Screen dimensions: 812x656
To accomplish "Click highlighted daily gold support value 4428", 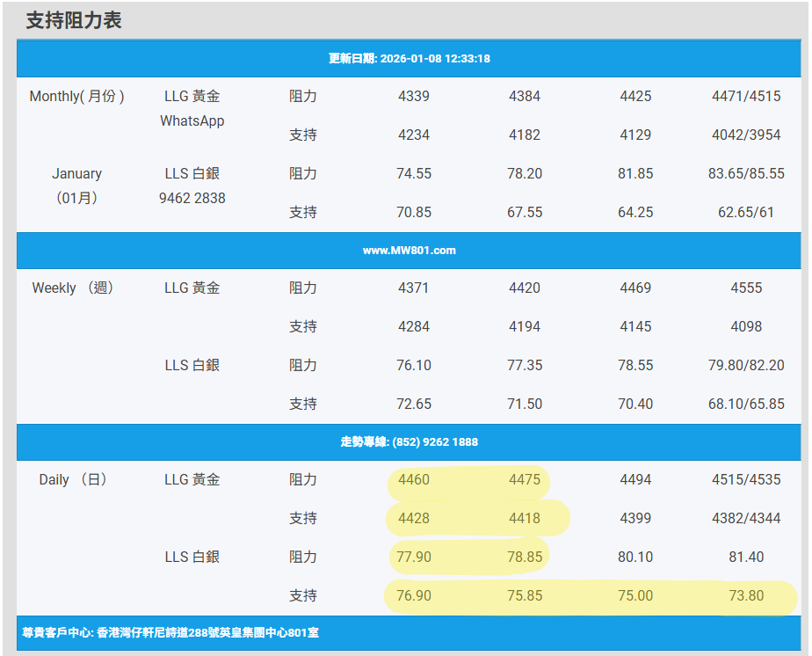I will tap(414, 519).
